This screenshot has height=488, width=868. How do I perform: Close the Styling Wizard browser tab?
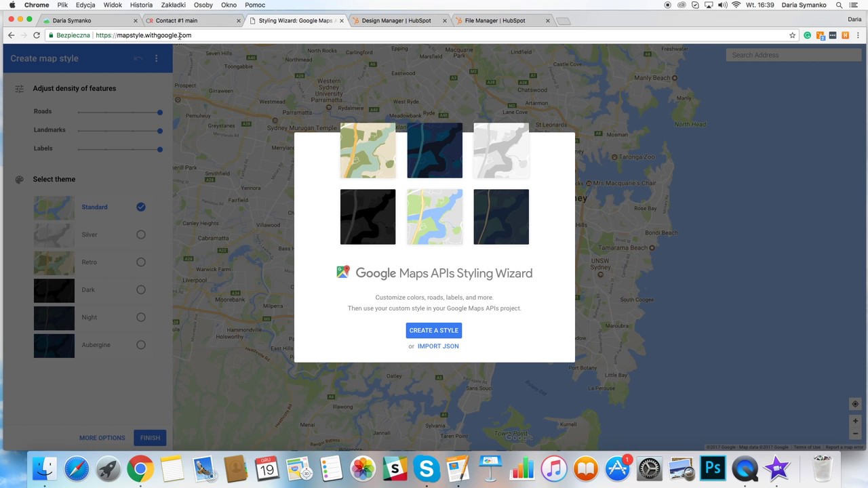[341, 20]
